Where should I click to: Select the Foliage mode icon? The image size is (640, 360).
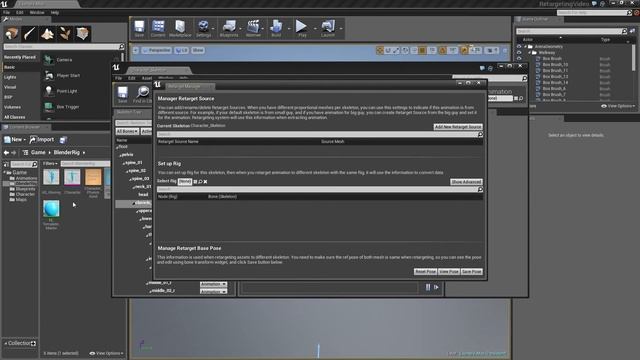pyautogui.click(x=65, y=33)
